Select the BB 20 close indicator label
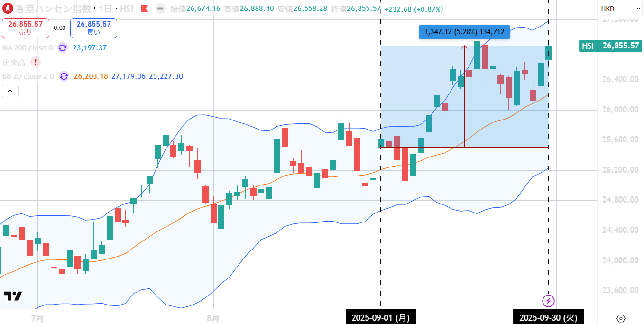This screenshot has height=324, width=644. (x=28, y=76)
